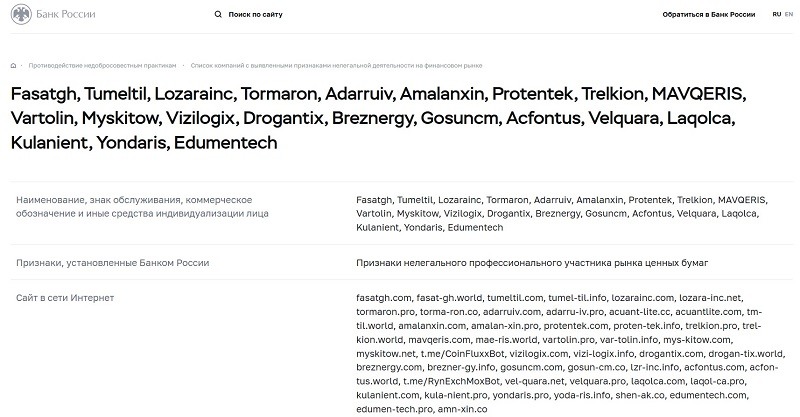Click the edumentech.com site entry
Viewport: 800px width, 417px height.
click(709, 395)
